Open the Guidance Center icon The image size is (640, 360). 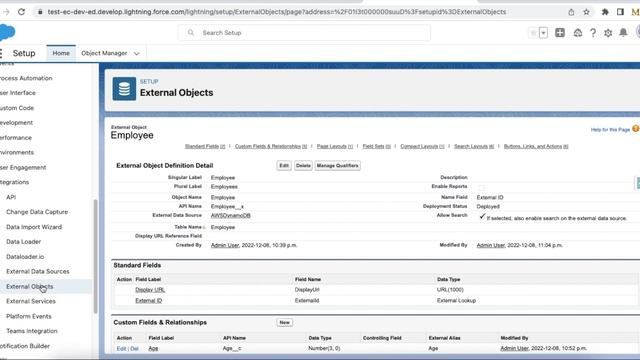click(x=578, y=33)
